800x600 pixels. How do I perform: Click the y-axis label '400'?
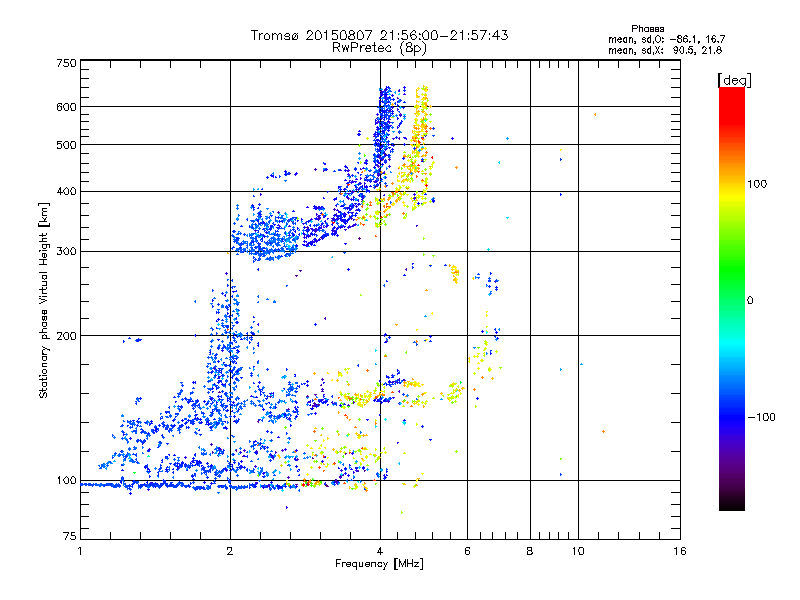click(x=66, y=191)
